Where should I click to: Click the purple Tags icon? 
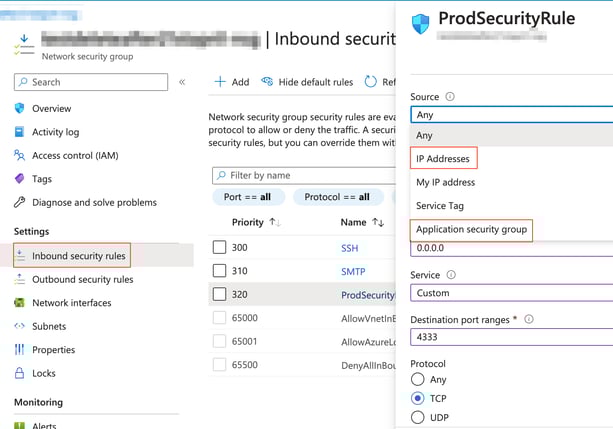pyautogui.click(x=20, y=179)
